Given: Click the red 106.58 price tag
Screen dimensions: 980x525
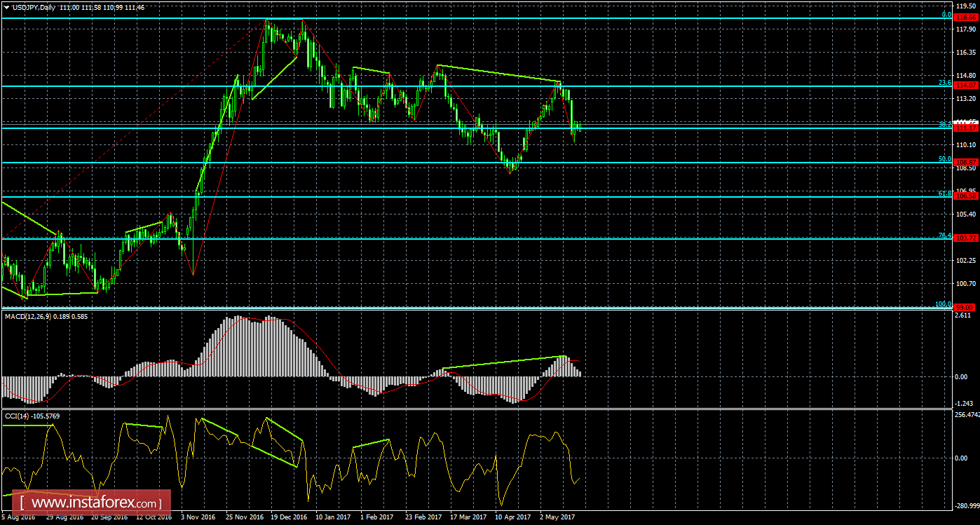Looking at the screenshot, I should [966, 196].
